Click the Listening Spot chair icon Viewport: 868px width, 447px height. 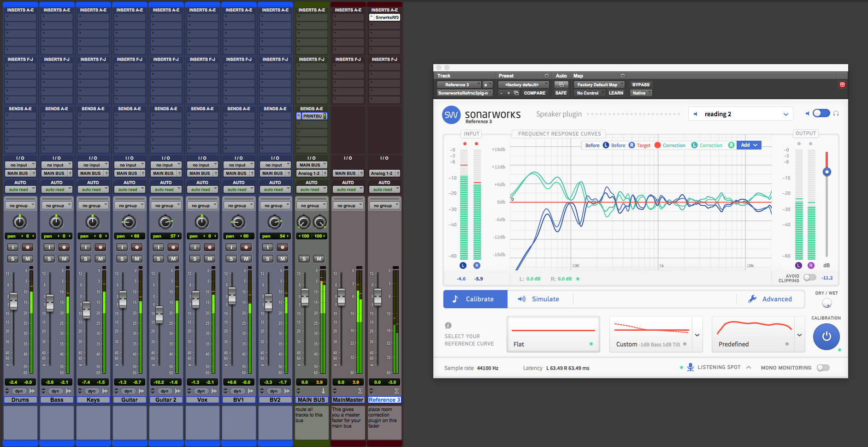(690, 368)
